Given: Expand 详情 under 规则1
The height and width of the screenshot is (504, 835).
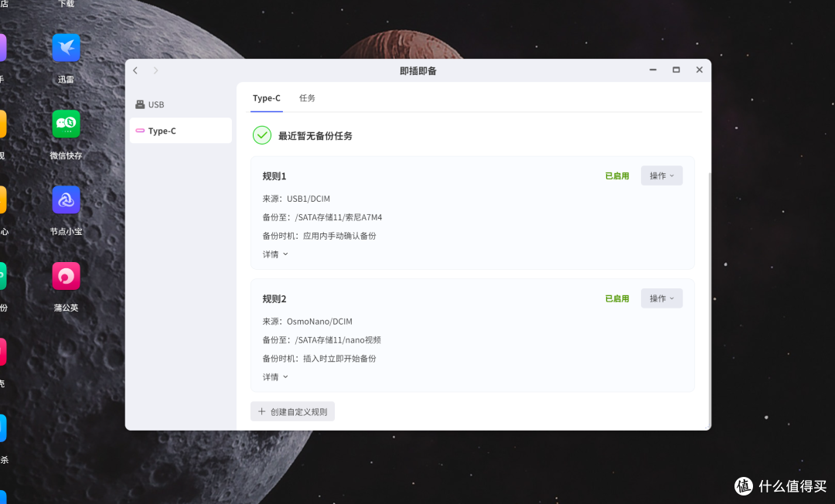Looking at the screenshot, I should tap(274, 254).
